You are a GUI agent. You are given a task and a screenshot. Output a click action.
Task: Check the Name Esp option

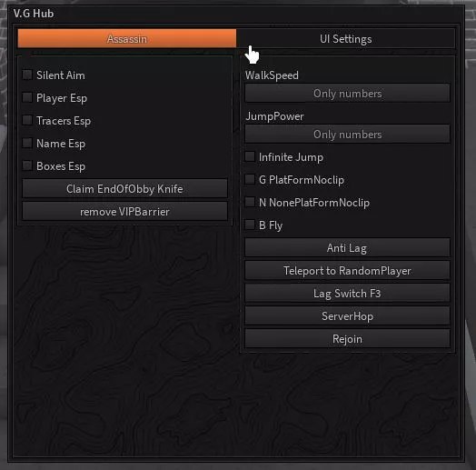point(27,143)
